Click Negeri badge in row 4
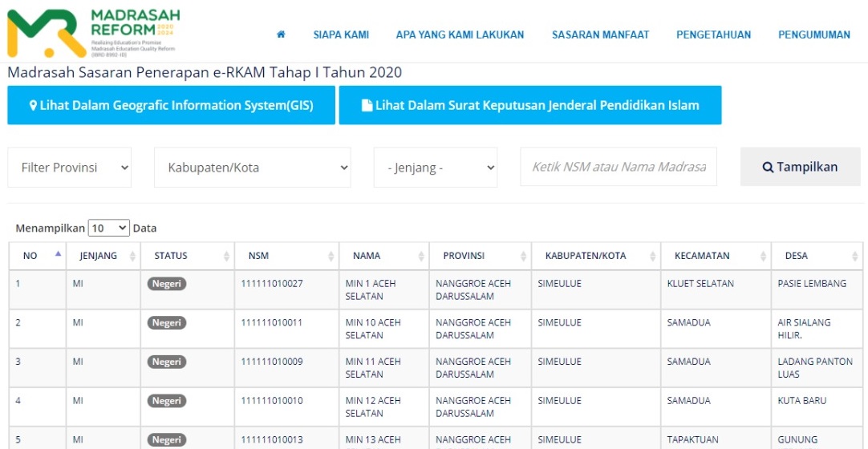This screenshot has height=449, width=868. 167,401
